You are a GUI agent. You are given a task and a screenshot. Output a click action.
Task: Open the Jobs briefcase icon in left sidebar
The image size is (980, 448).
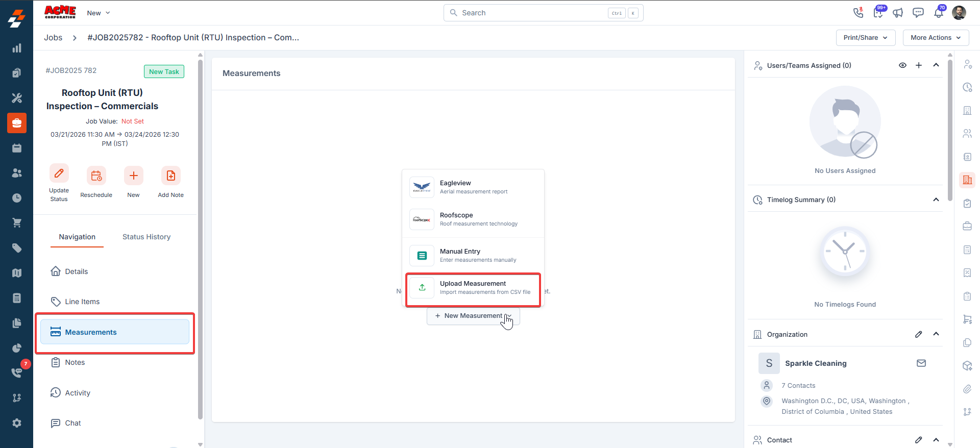pyautogui.click(x=17, y=123)
